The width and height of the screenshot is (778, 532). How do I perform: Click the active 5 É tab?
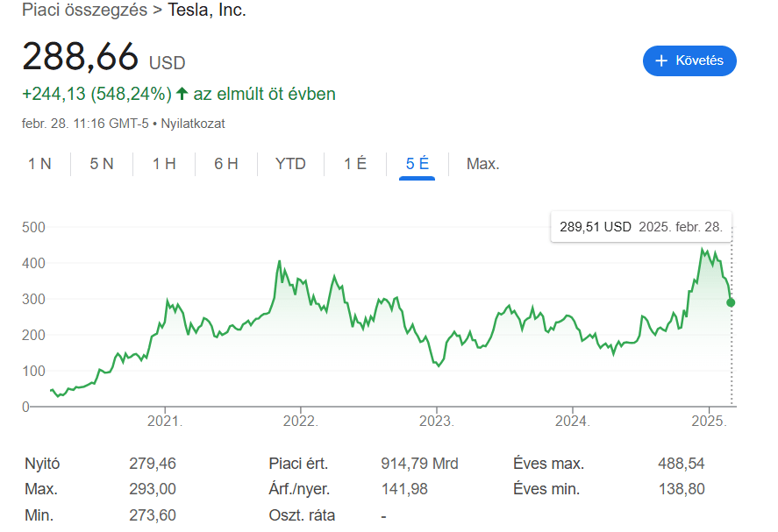pyautogui.click(x=417, y=164)
